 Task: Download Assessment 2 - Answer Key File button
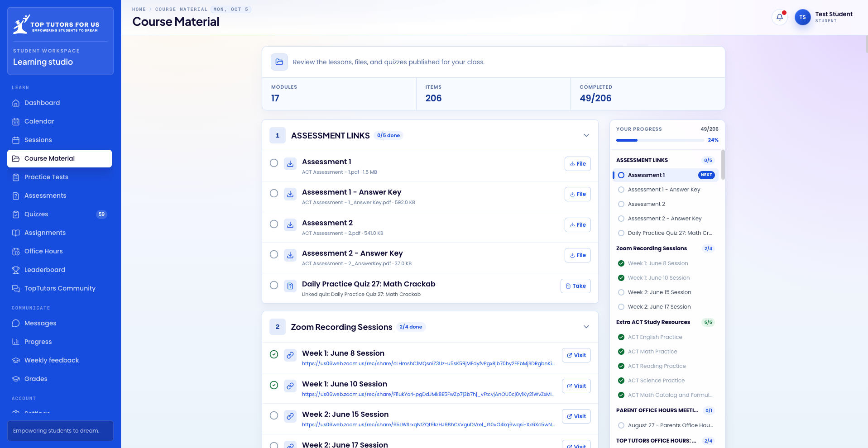point(577,255)
